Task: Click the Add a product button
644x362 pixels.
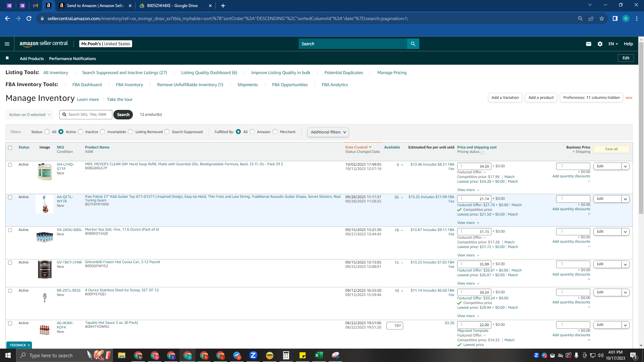Action: (541, 98)
